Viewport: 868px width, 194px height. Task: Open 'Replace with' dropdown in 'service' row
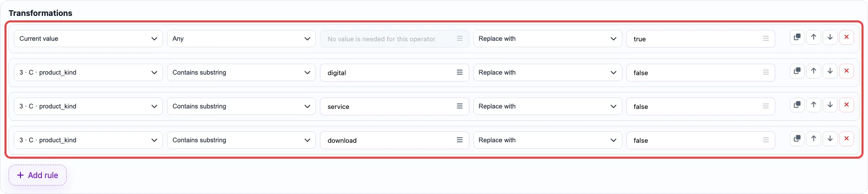click(x=548, y=106)
